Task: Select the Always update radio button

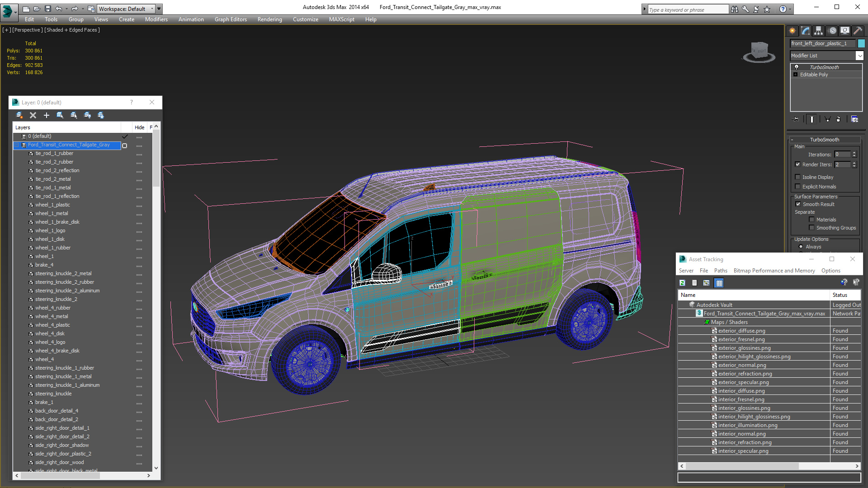Action: (x=801, y=247)
